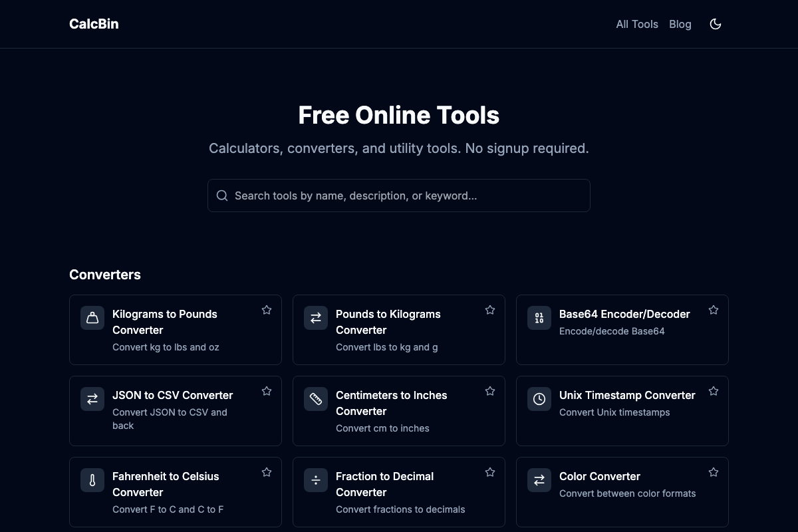Click the swap icon on Color Converter card
The height and width of the screenshot is (532, 798).
pos(539,480)
